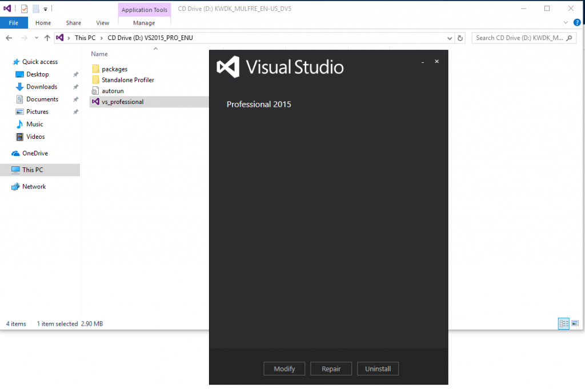Click the Modify button in Visual Studio setup

[x=284, y=369]
